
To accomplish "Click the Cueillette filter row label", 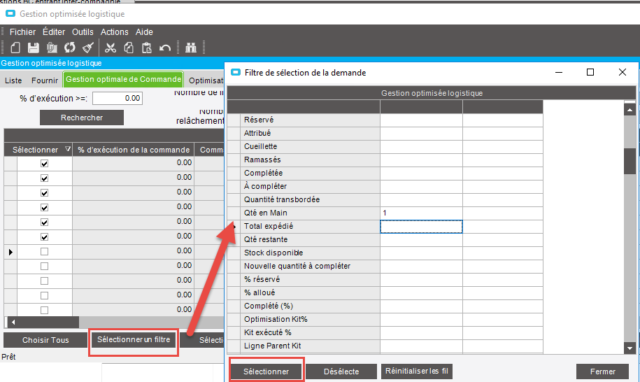I will [x=260, y=147].
